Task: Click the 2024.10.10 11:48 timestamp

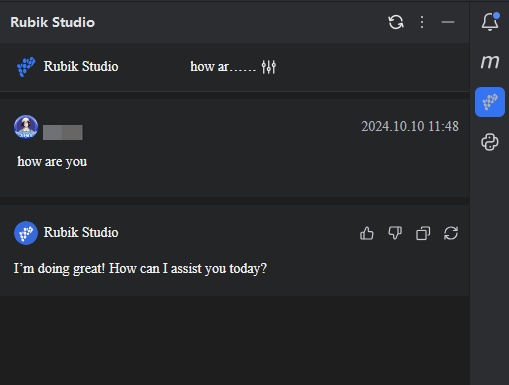Action: point(410,126)
